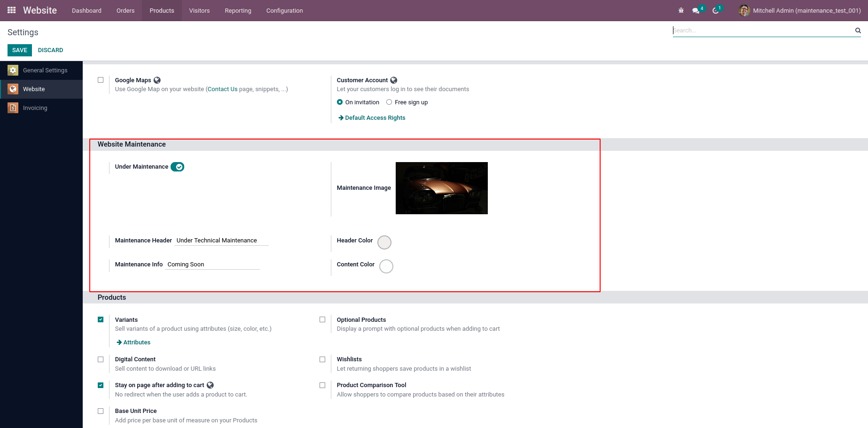Click the Maintenance Image car thumbnail
This screenshot has width=868, height=428.
[x=442, y=188]
